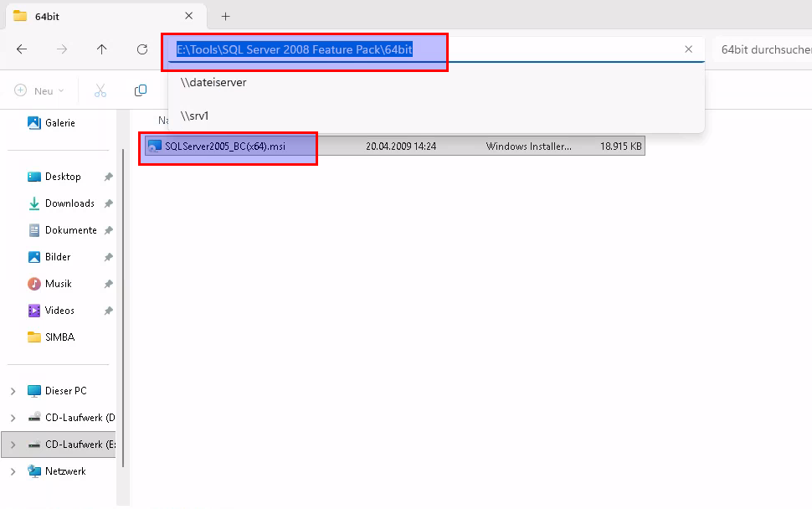This screenshot has height=509, width=812.
Task: Close the 64bit tab
Action: (x=190, y=16)
